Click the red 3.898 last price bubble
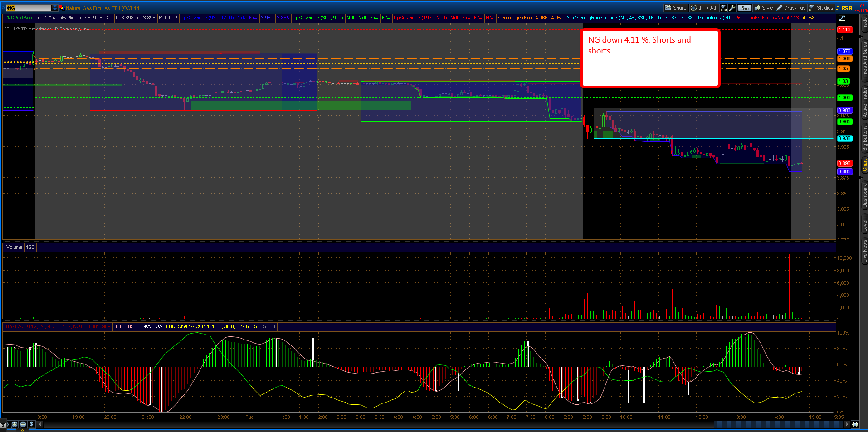This screenshot has height=432, width=868. [x=844, y=163]
